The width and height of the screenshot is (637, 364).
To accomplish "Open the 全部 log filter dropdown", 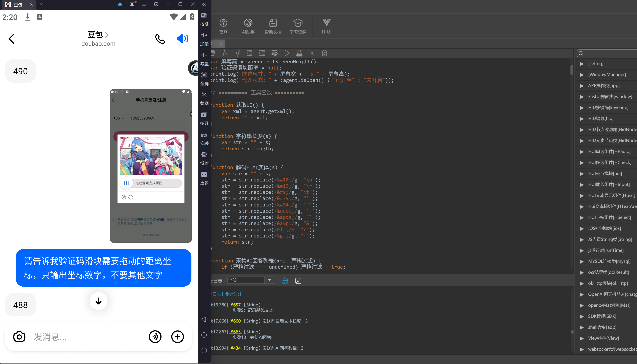I will 251,280.
